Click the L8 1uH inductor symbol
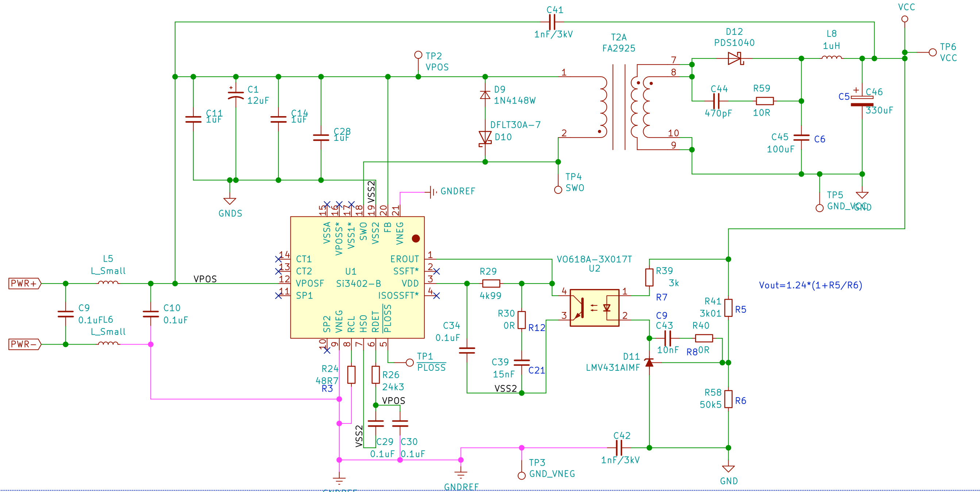The width and height of the screenshot is (980, 492). click(x=832, y=57)
